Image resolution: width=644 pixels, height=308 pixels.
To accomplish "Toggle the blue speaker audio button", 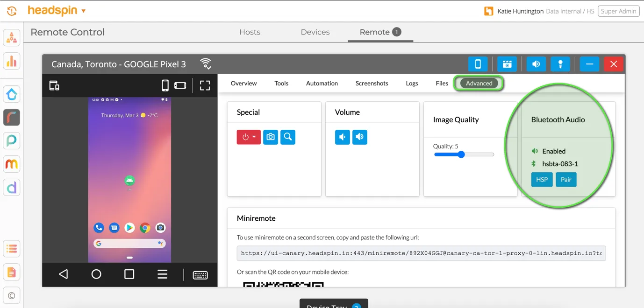I will click(x=536, y=64).
